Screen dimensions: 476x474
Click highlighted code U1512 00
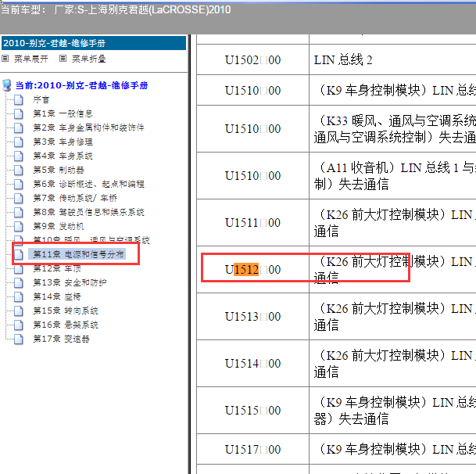(252, 270)
